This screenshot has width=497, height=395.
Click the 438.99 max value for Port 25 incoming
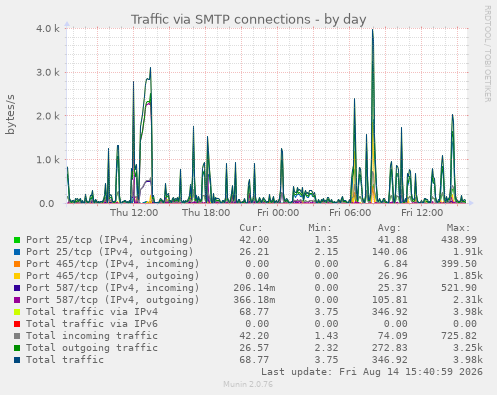coord(459,240)
